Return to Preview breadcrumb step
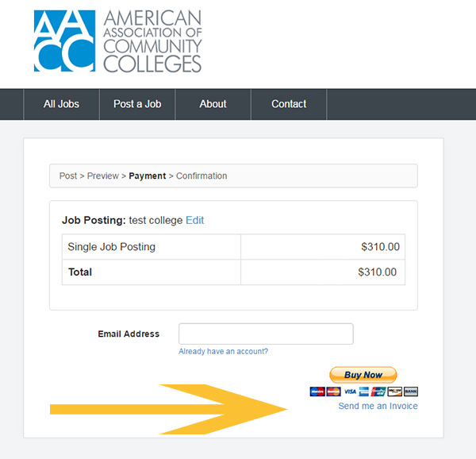The height and width of the screenshot is (459, 476). click(x=103, y=175)
